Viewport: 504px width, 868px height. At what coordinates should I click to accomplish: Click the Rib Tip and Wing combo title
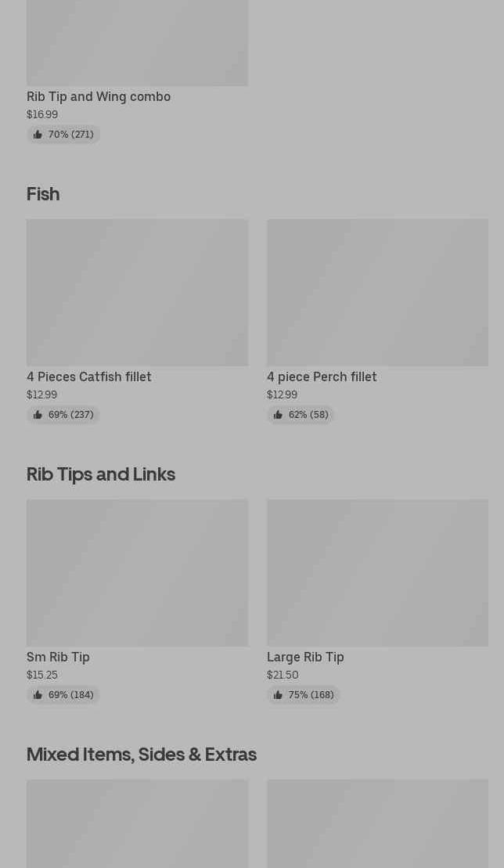point(99,96)
